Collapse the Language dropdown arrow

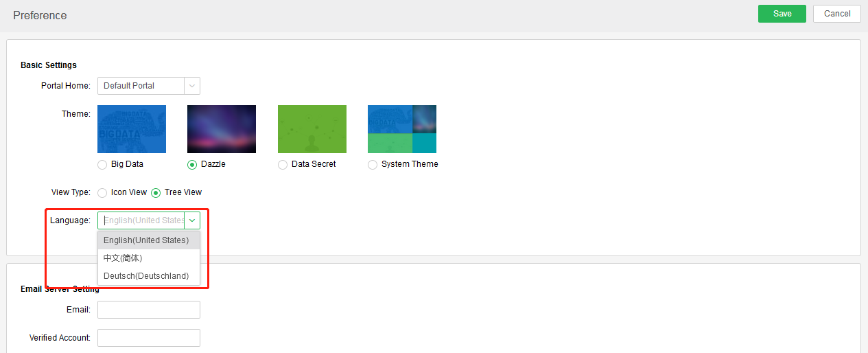coord(192,220)
